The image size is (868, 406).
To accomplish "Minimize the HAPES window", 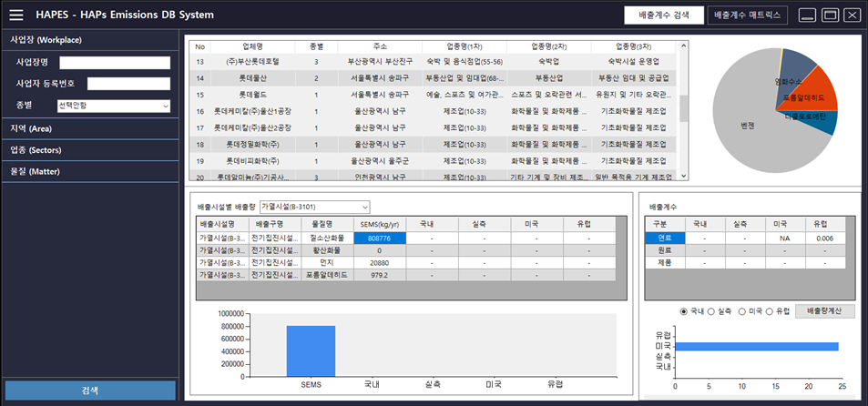I will pos(807,15).
